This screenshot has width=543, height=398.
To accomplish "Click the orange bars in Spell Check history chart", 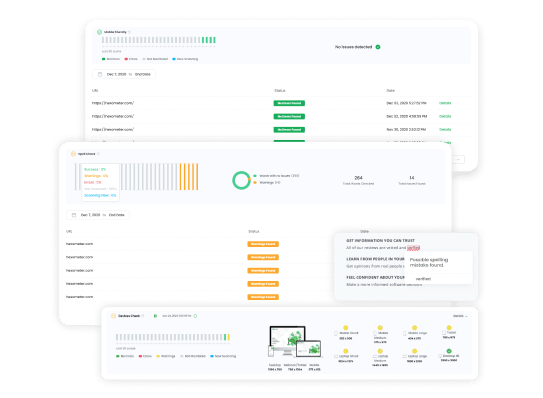I will pyautogui.click(x=189, y=177).
